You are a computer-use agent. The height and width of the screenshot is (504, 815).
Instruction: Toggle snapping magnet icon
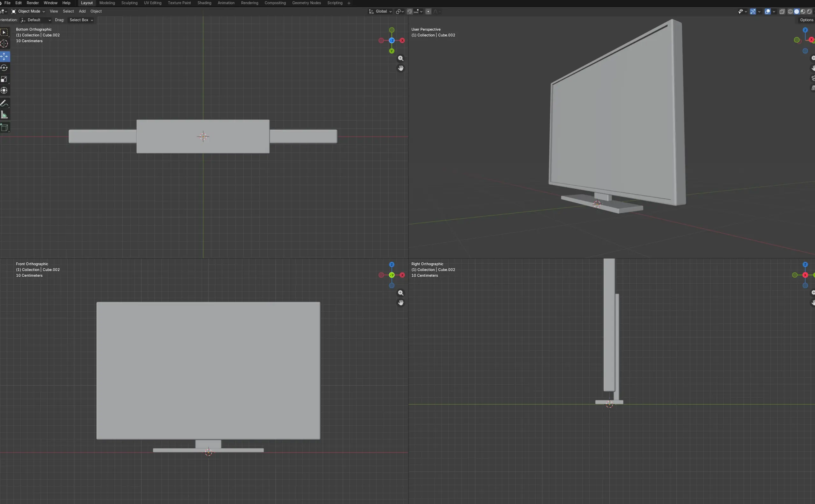tap(410, 12)
